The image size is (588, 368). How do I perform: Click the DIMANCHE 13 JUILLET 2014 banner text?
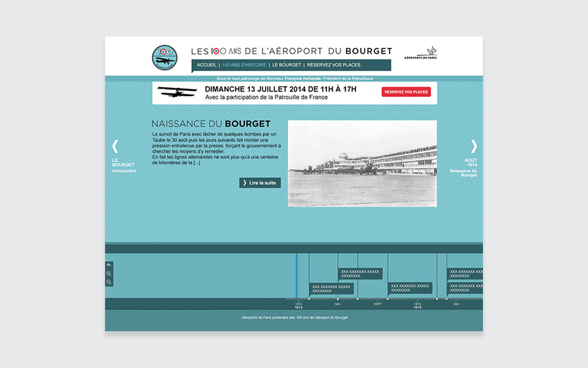pos(281,89)
